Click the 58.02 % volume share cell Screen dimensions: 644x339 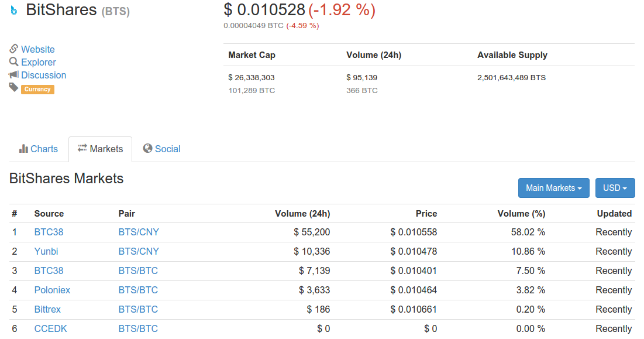pyautogui.click(x=528, y=232)
